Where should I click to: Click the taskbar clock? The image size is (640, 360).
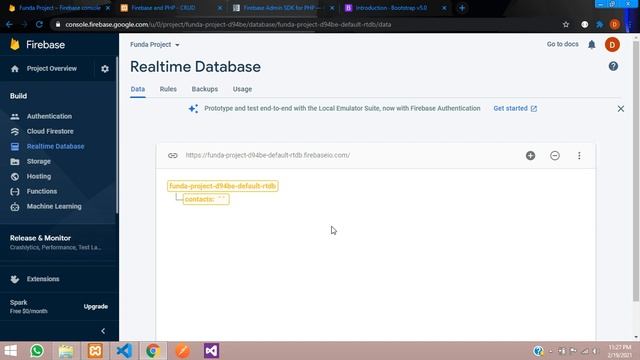(619, 351)
